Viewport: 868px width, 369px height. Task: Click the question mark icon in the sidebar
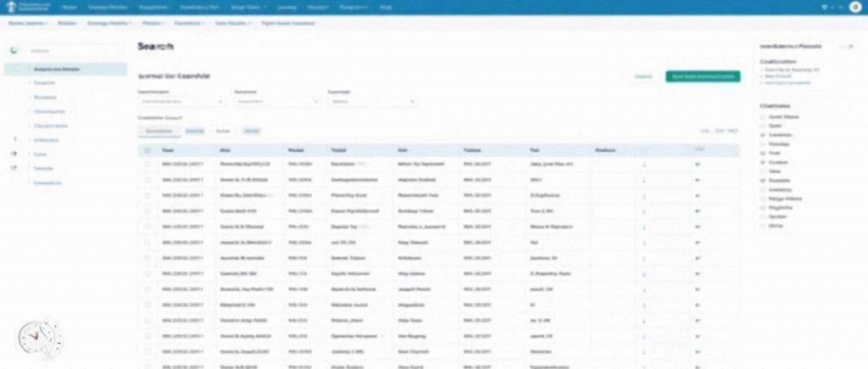pos(15,139)
